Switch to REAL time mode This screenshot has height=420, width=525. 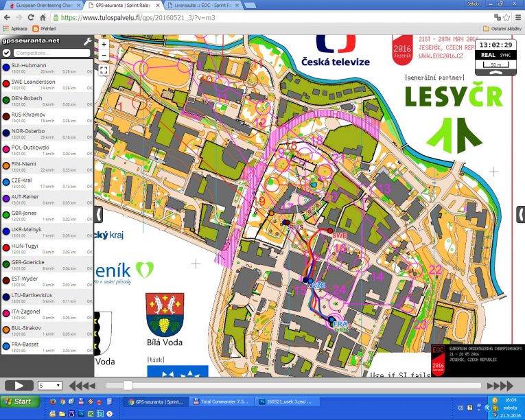point(488,55)
